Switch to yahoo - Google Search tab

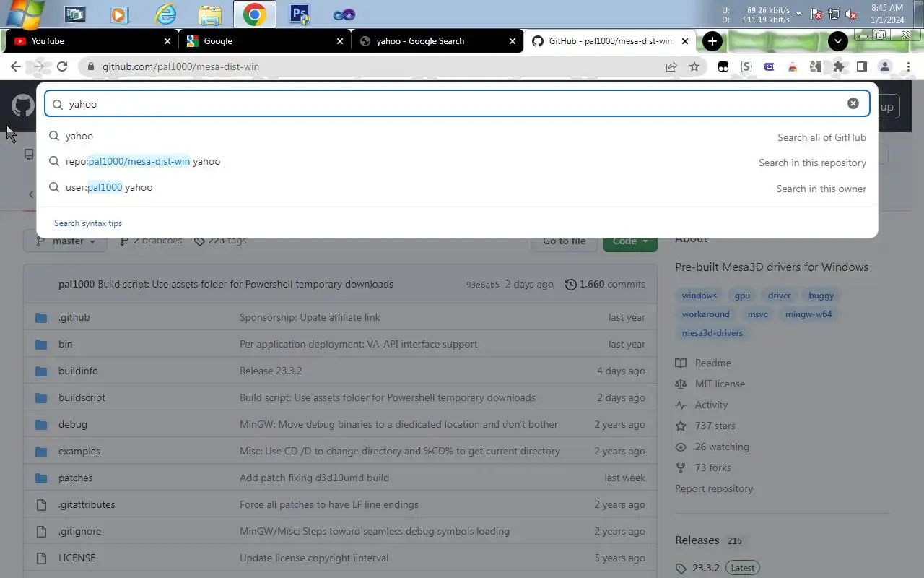(x=436, y=41)
